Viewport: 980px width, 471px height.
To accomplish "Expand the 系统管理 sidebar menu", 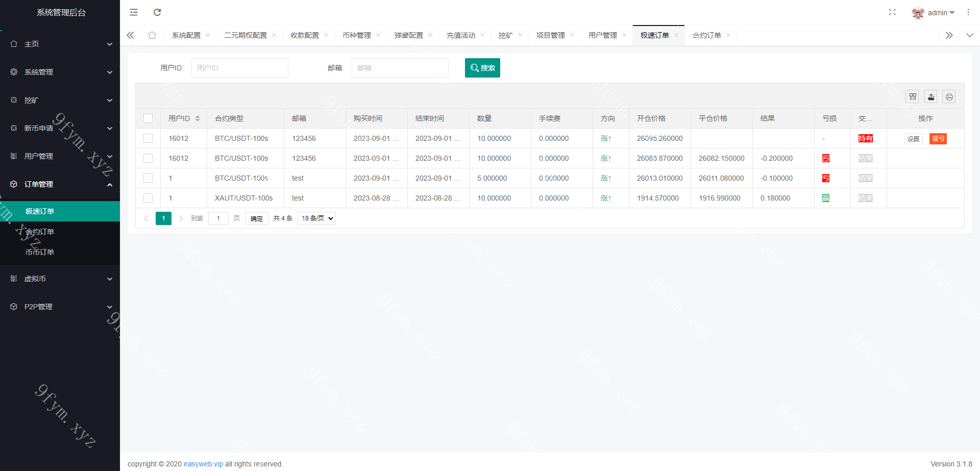I will (x=60, y=72).
